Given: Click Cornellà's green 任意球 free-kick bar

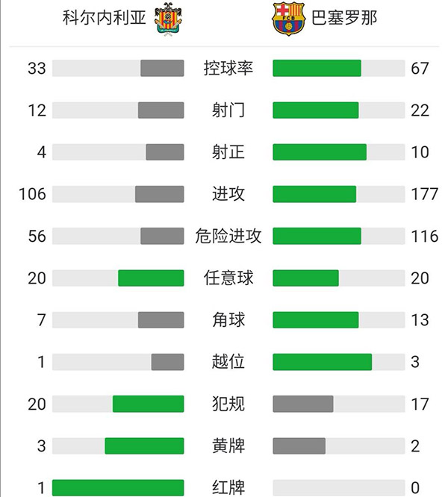Looking at the screenshot, I should coord(151,278).
